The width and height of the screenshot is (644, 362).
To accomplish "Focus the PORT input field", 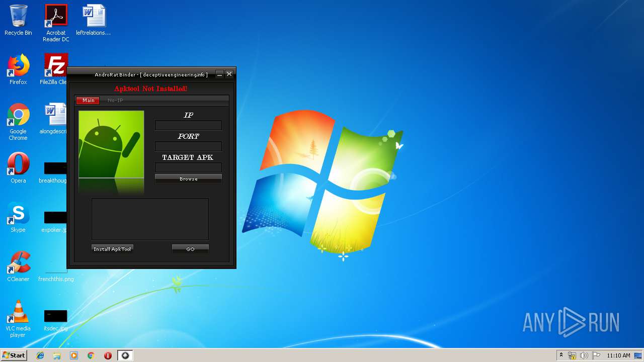I will click(188, 146).
